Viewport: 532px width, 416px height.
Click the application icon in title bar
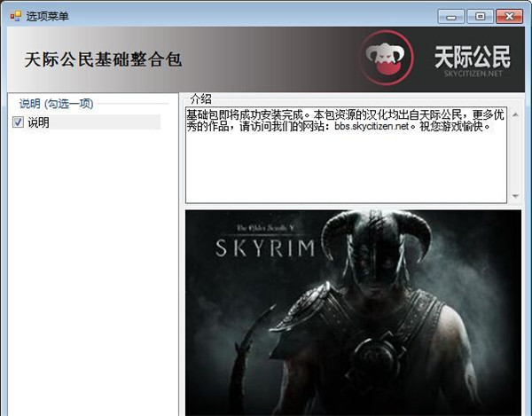tap(15, 16)
